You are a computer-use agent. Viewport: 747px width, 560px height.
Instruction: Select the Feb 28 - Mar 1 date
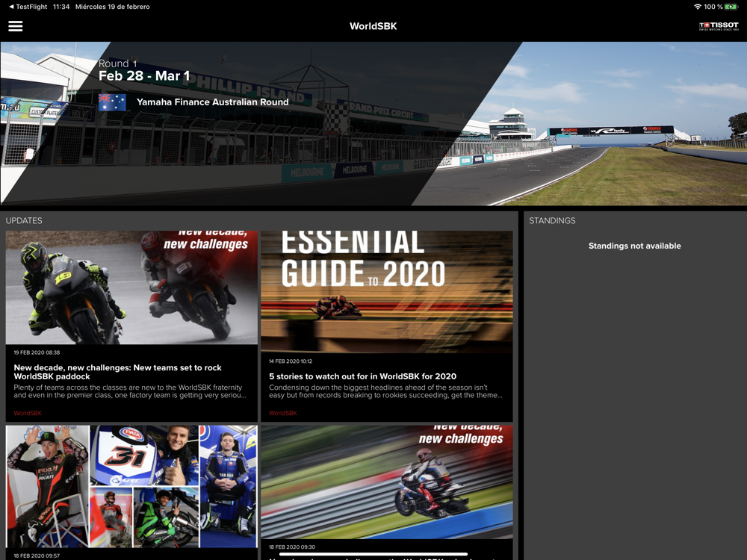click(144, 75)
